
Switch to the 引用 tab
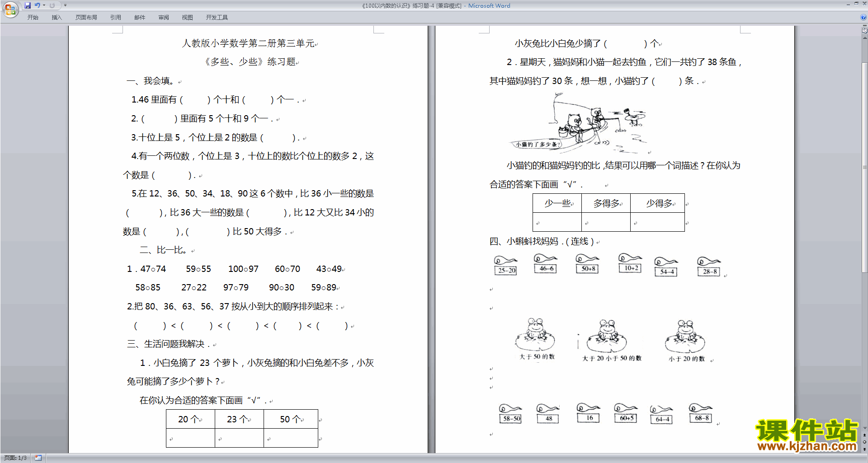tap(115, 18)
